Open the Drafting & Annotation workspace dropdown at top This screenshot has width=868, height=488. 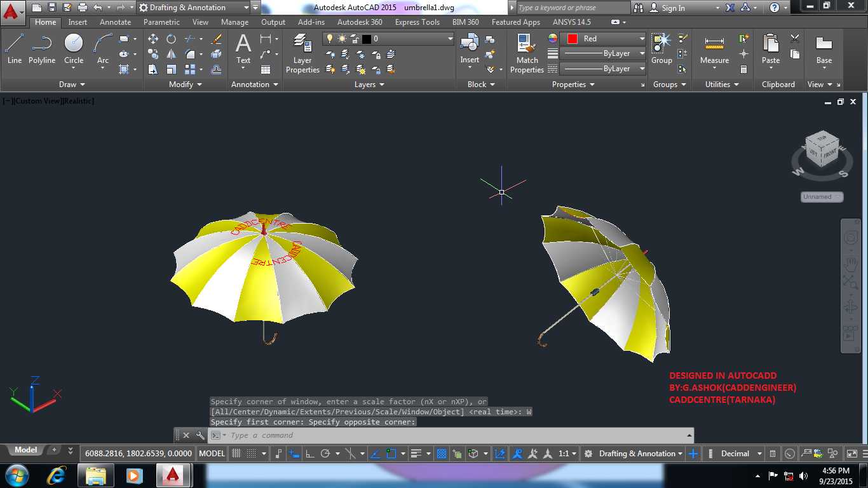[194, 8]
